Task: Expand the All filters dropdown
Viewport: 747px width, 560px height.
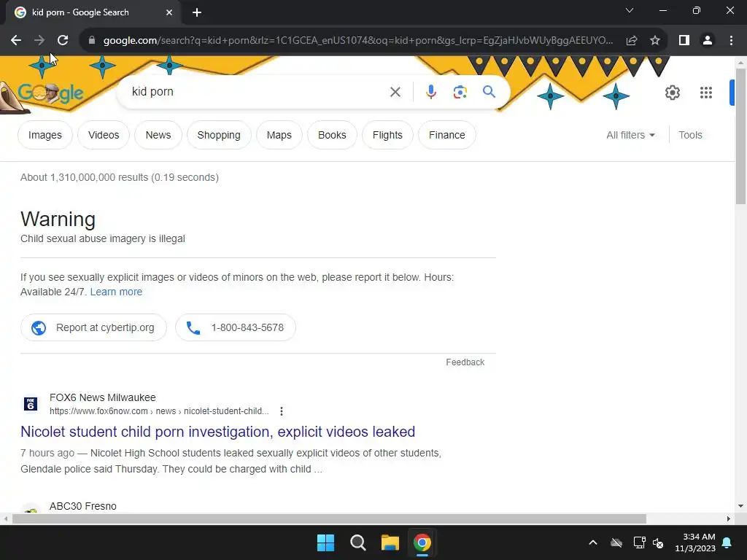Action: click(x=630, y=135)
